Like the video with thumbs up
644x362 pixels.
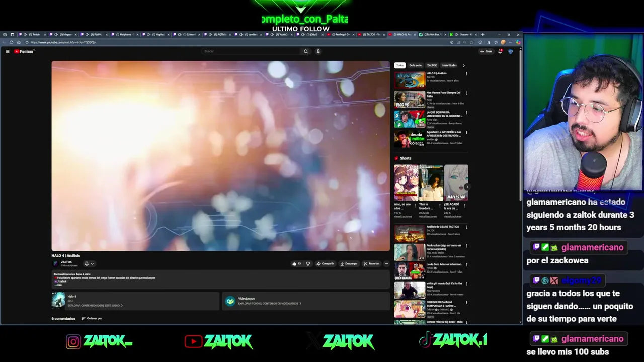click(x=296, y=263)
